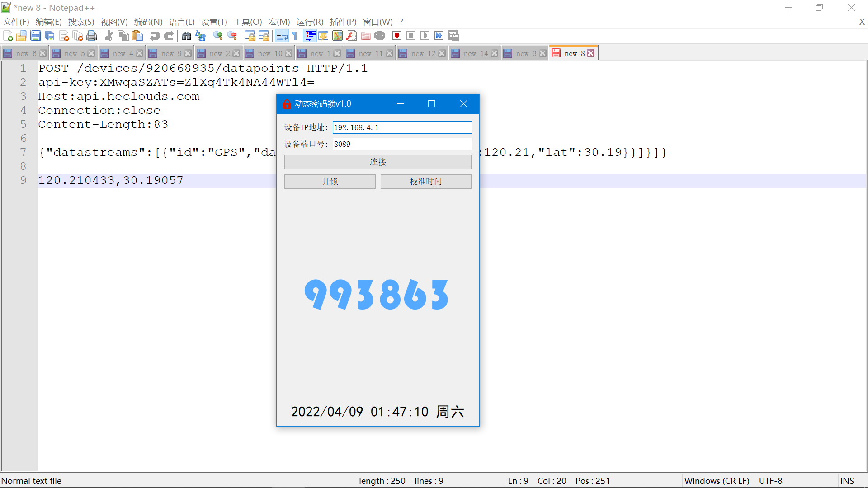This screenshot has width=868, height=488.
Task: Close the new 3 tab
Action: click(543, 53)
